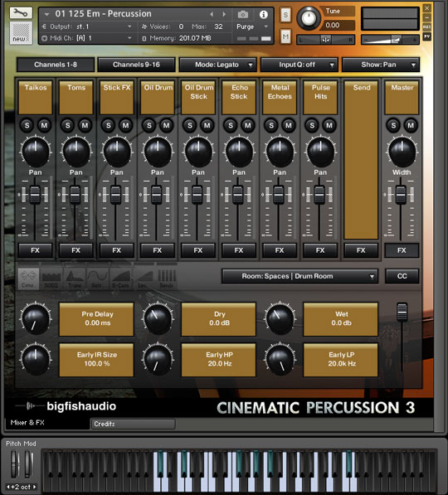Mute the Stick FX channel
The width and height of the screenshot is (448, 495).
point(125,125)
